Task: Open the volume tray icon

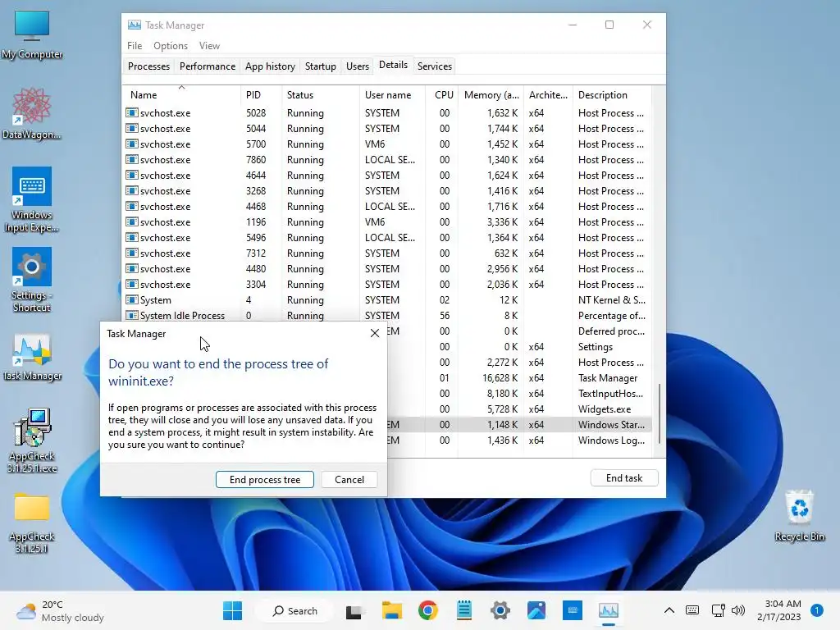Action: click(x=738, y=610)
